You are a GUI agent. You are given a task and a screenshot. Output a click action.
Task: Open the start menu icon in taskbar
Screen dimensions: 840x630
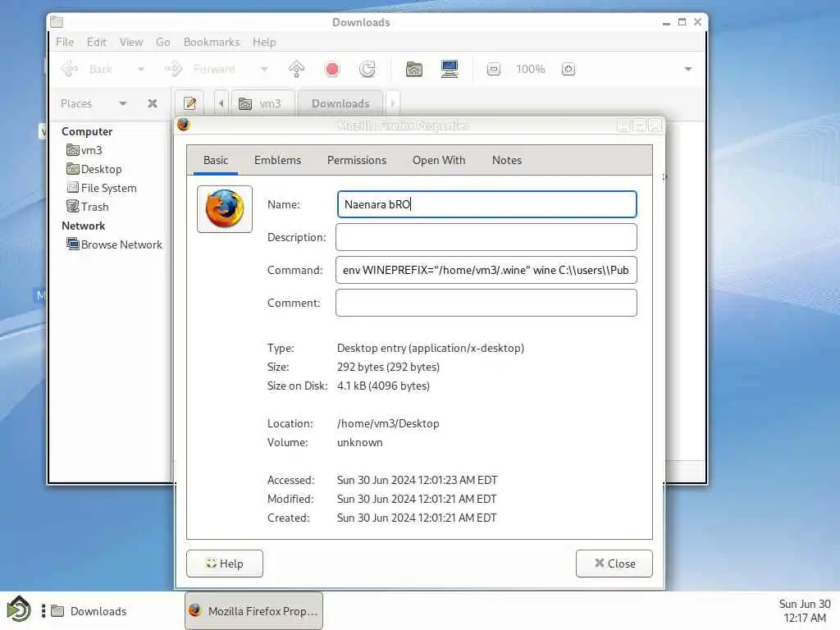coord(19,610)
